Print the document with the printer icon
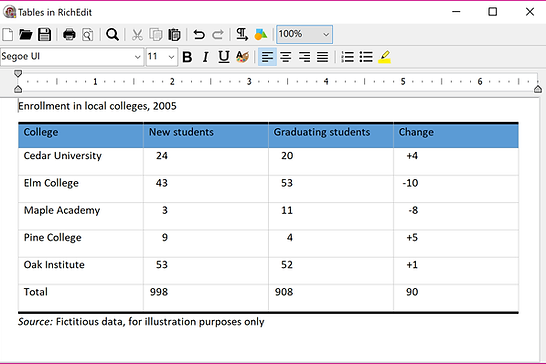Screen dimensions: 546x364 (69, 34)
